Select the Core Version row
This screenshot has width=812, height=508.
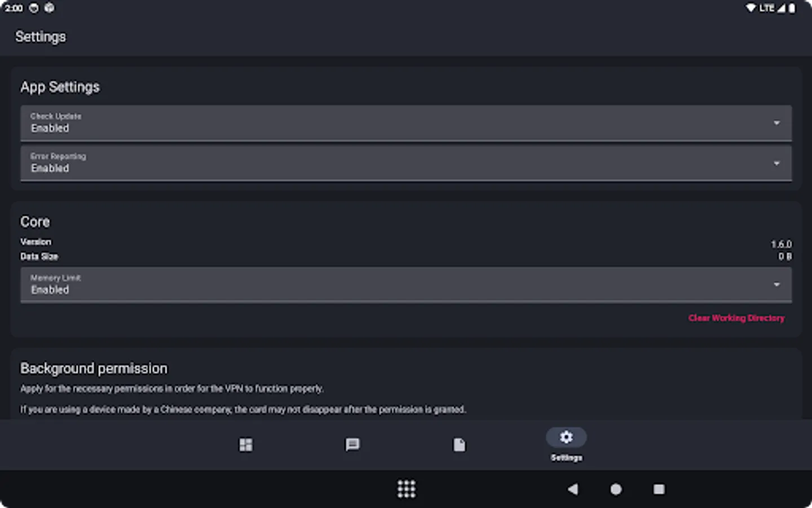(x=406, y=242)
